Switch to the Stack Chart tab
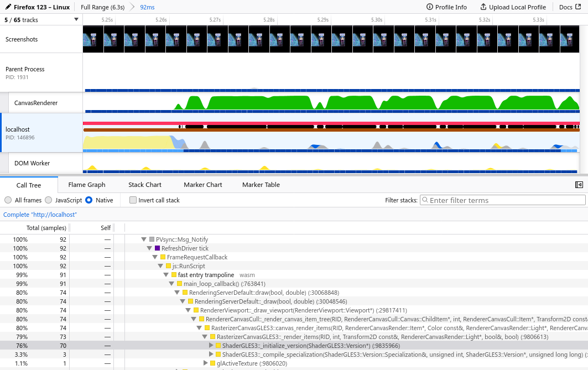 (145, 185)
